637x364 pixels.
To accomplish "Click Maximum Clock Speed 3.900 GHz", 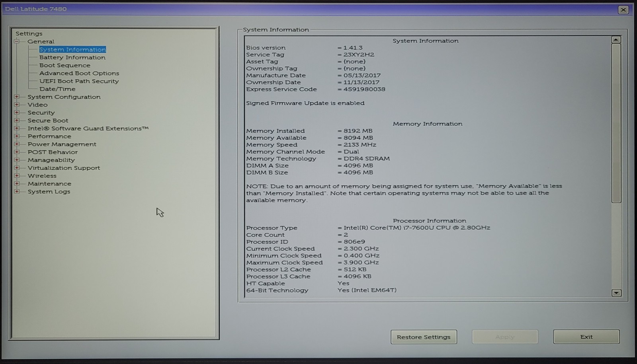I will click(361, 263).
